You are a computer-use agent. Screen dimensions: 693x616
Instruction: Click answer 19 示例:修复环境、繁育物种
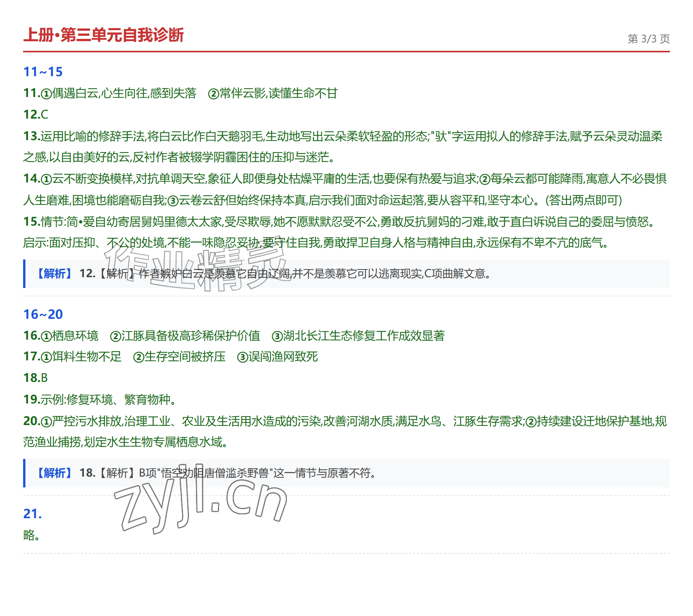click(x=100, y=399)
